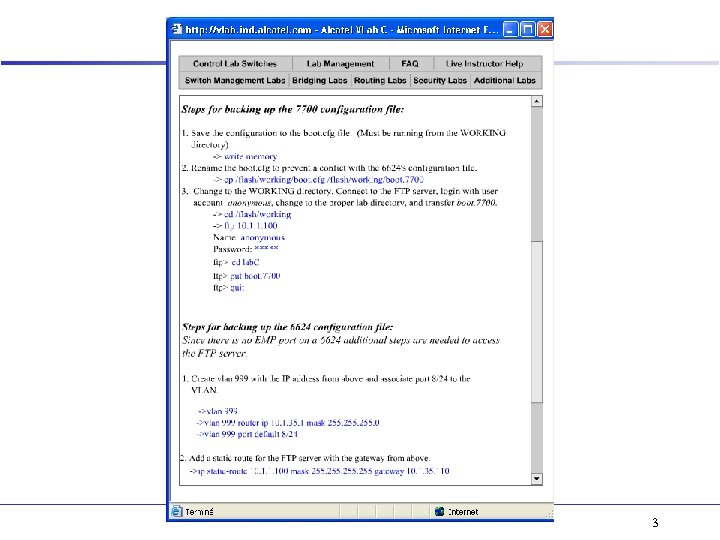
Task: Click the 'cp /flash/working/boot.cfg' command line
Action: pyautogui.click(x=318, y=180)
